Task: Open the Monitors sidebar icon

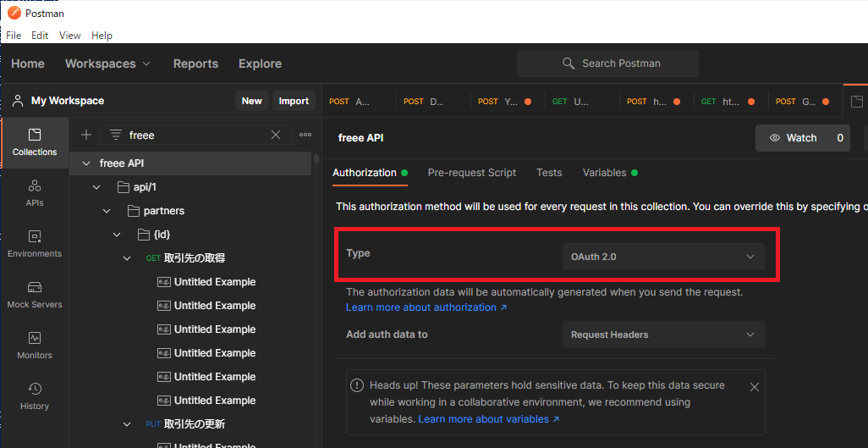Action: pos(35,346)
